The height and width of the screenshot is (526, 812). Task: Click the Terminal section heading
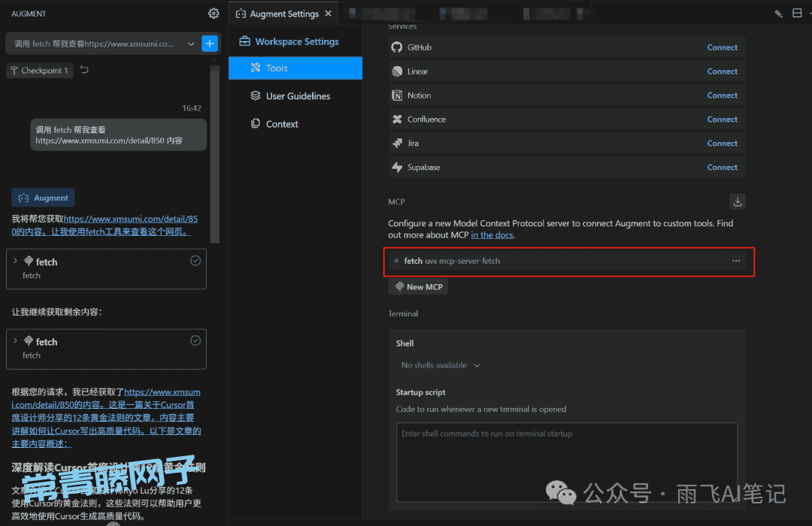(x=403, y=314)
